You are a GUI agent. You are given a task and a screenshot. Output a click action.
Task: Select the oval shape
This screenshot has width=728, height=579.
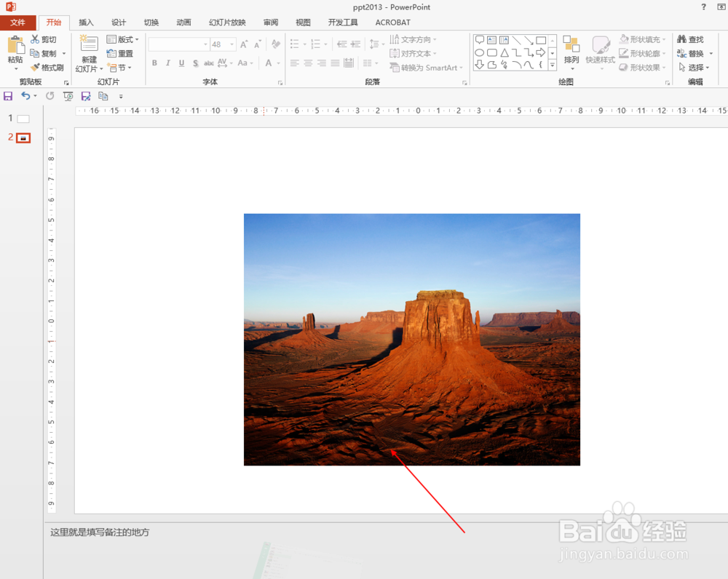(480, 52)
